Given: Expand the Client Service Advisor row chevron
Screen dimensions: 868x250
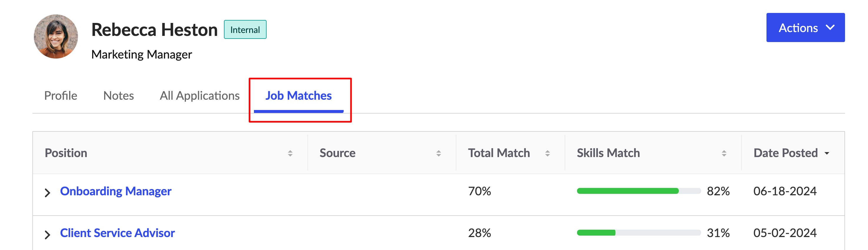Looking at the screenshot, I should pyautogui.click(x=47, y=234).
